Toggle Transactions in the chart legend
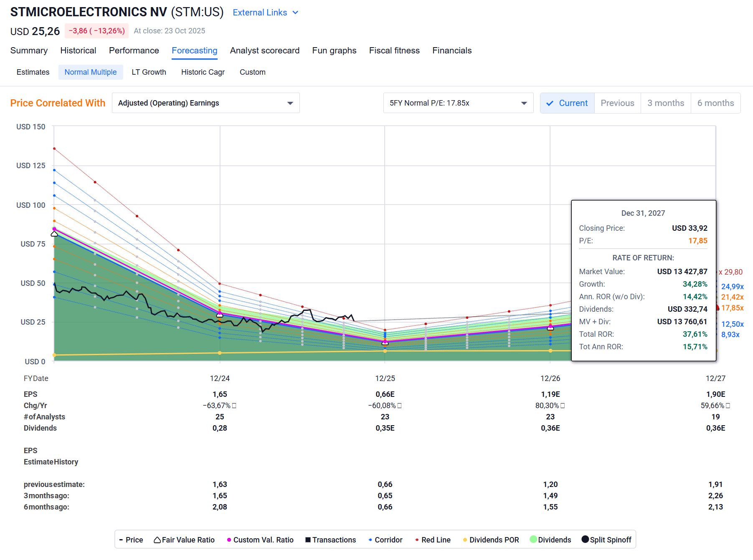 coord(331,540)
